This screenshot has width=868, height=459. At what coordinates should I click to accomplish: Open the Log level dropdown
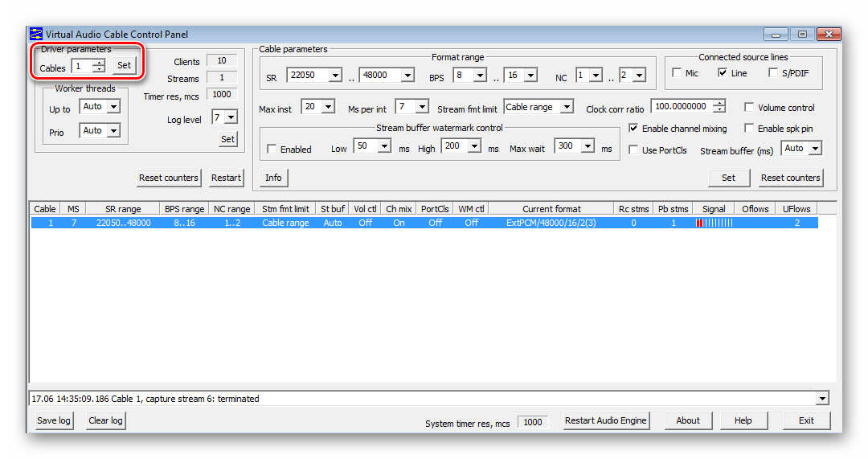(x=231, y=117)
